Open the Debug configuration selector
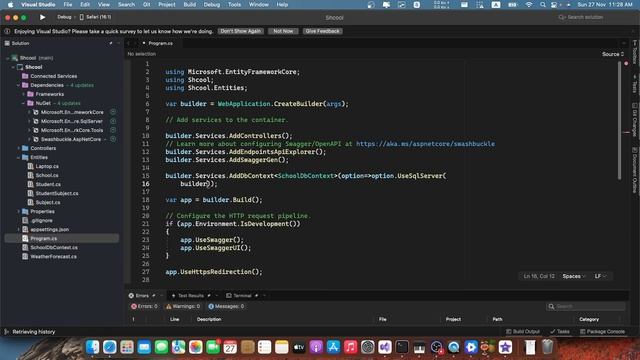Screen dimensions: 640x360 click(64, 17)
